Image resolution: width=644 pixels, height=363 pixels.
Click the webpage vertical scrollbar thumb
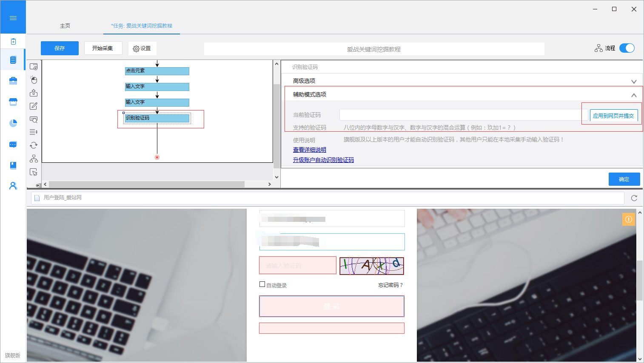pyautogui.click(x=640, y=281)
